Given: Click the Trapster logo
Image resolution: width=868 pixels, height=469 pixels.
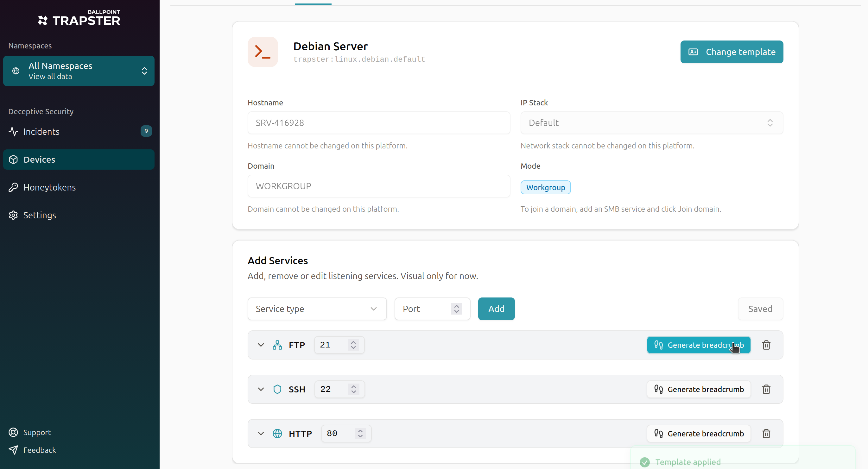Looking at the screenshot, I should (79, 17).
